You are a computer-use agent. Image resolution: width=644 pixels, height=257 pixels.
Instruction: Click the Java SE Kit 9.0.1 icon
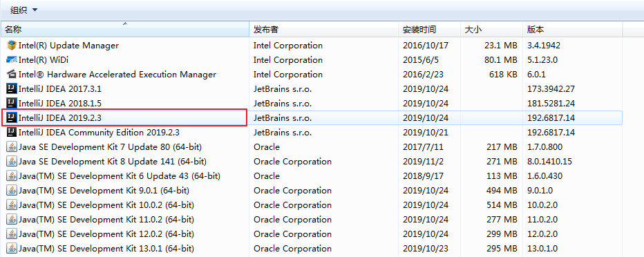[x=12, y=191]
